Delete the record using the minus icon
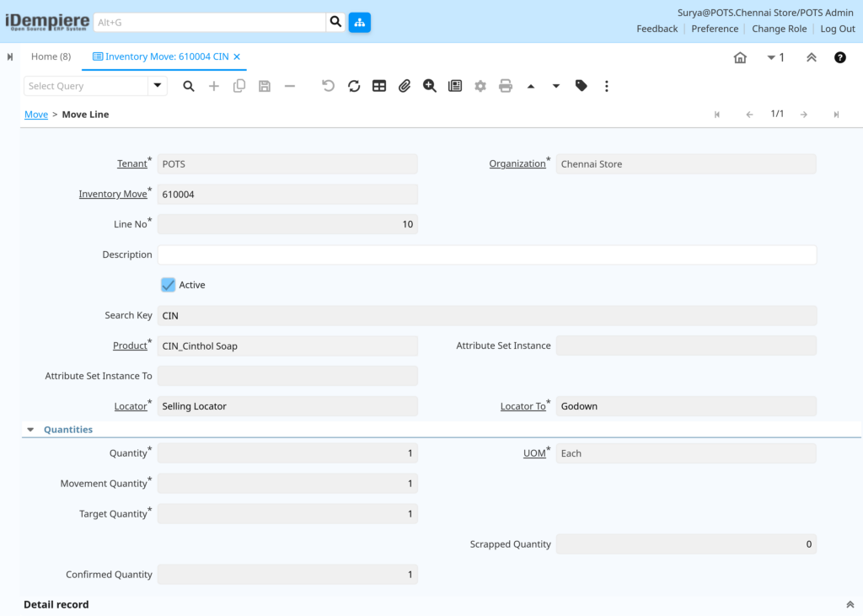 pyautogui.click(x=290, y=86)
